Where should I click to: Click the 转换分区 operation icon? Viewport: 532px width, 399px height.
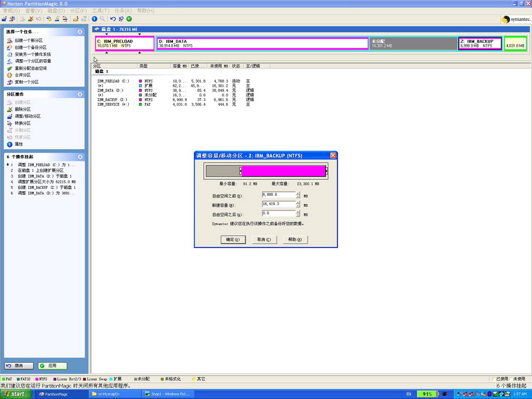9,124
